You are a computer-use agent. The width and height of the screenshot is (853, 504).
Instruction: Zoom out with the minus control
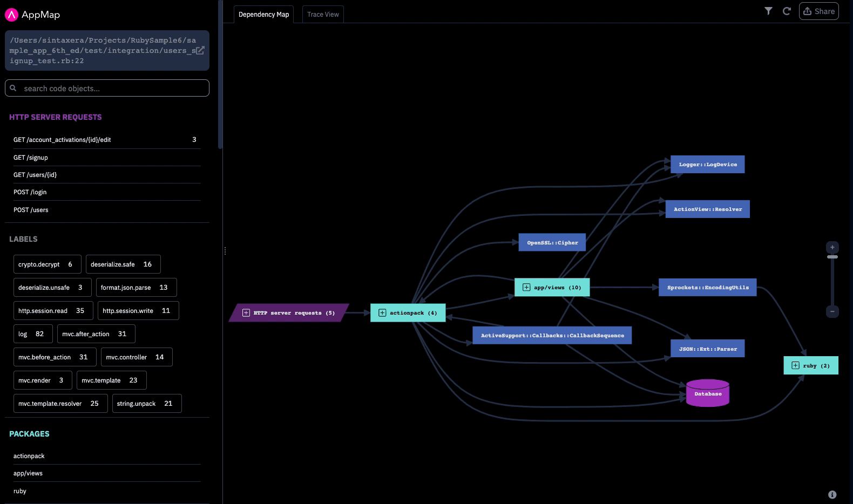(x=832, y=311)
